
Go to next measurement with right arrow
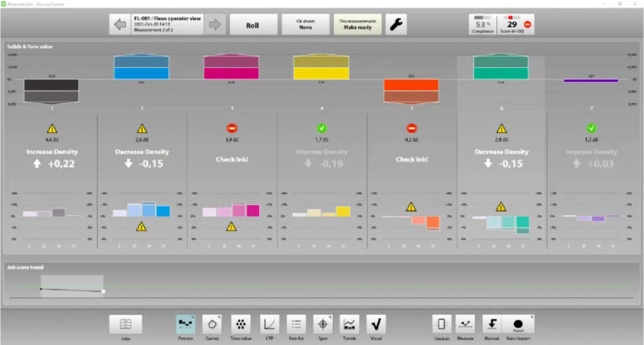pyautogui.click(x=215, y=25)
